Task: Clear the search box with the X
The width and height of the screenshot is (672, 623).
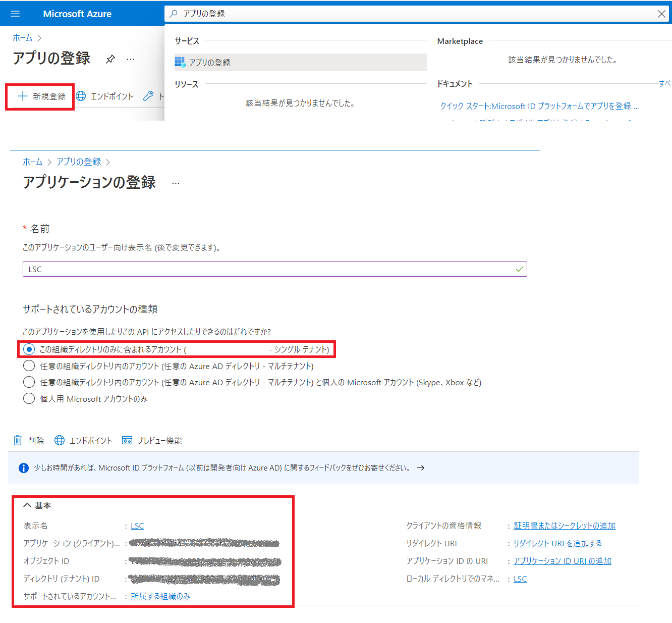Action: pyautogui.click(x=661, y=14)
